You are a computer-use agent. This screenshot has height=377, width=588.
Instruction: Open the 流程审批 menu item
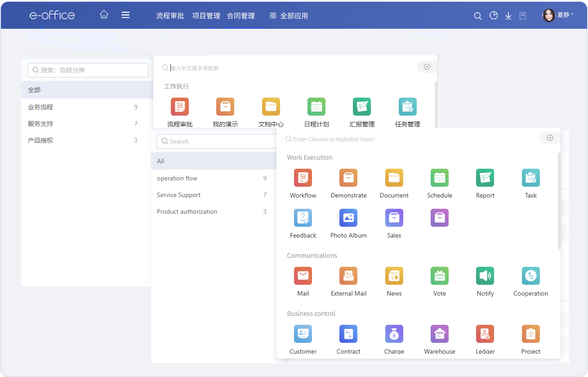pyautogui.click(x=170, y=16)
